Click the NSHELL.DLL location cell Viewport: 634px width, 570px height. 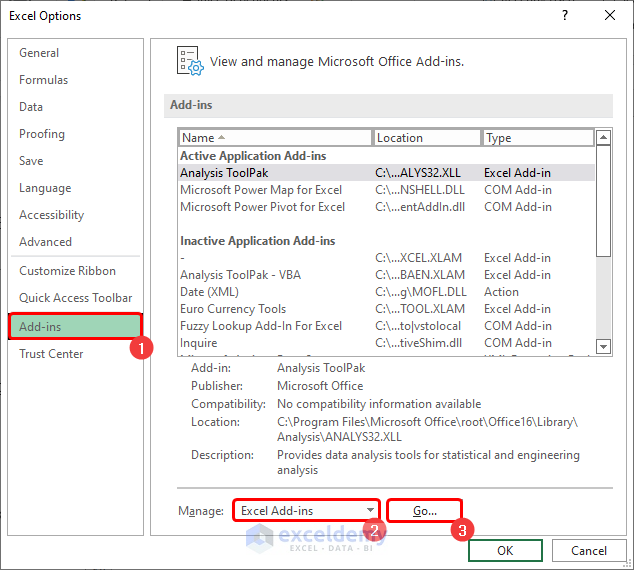(x=420, y=190)
